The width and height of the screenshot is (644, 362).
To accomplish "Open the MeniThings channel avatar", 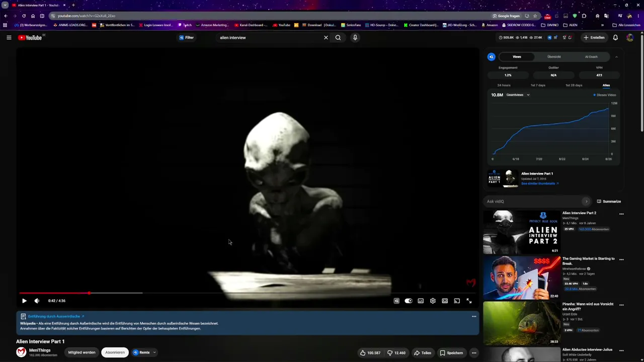I will pos(21,352).
